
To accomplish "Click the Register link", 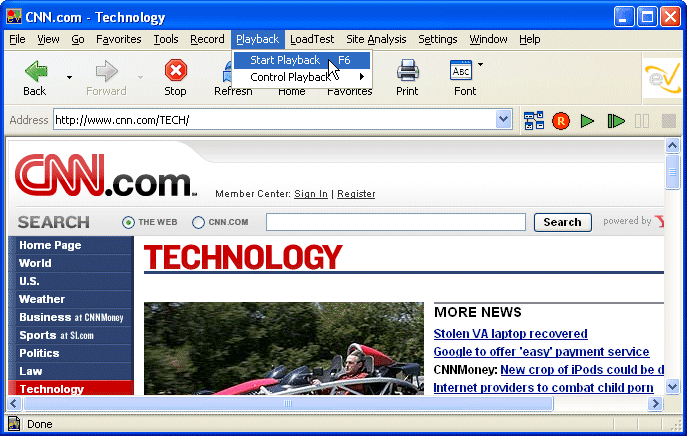I will pos(356,194).
